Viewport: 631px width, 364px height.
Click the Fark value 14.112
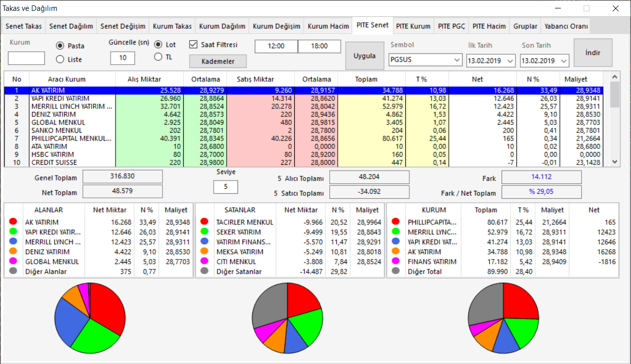coord(542,177)
